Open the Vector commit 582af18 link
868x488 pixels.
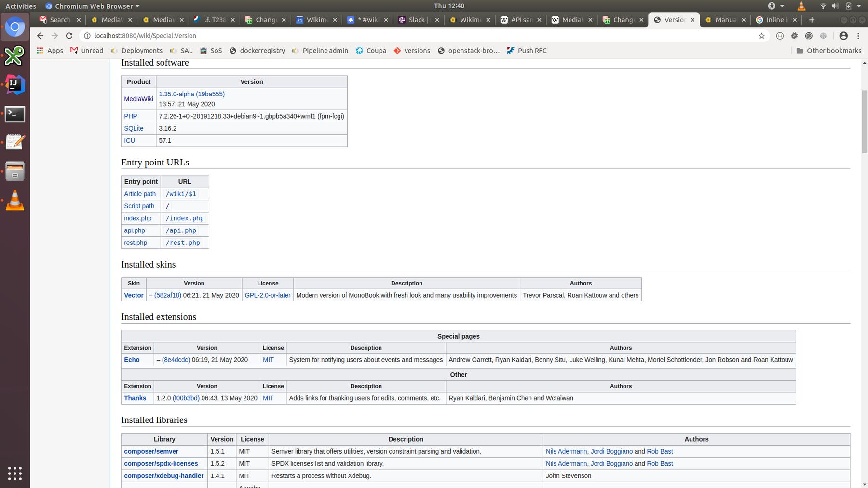(x=168, y=295)
